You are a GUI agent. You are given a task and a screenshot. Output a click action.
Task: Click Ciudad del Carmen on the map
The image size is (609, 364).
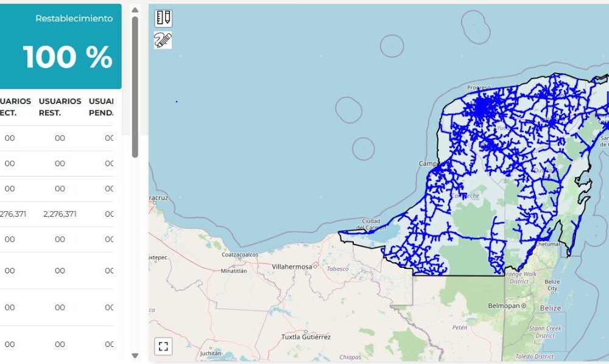(x=371, y=225)
